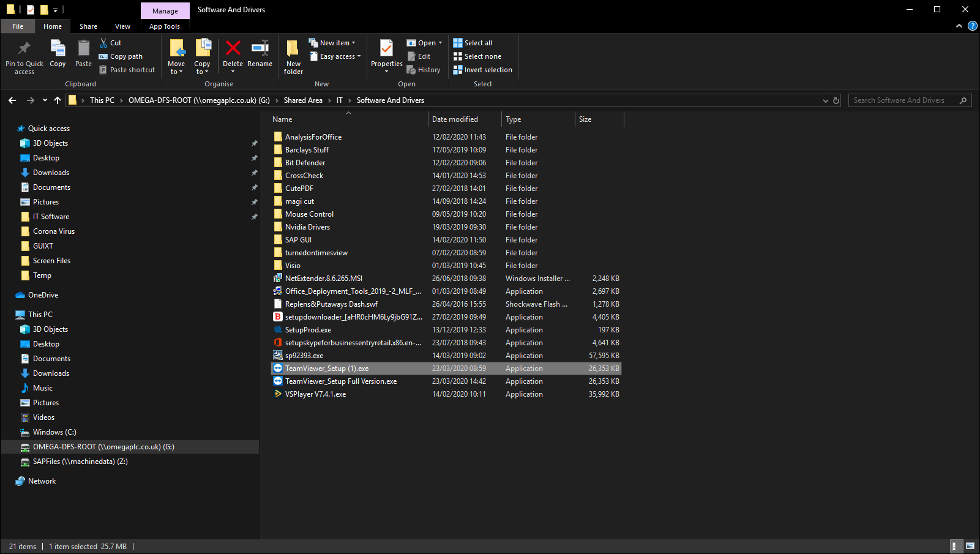Click Shared Area in the address breadcrumb

(x=303, y=100)
